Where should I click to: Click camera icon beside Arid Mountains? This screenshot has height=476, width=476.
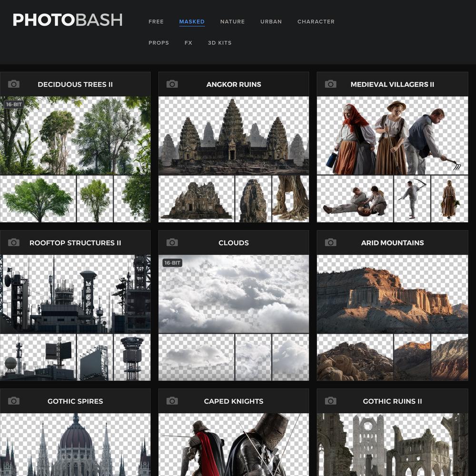[x=331, y=243]
